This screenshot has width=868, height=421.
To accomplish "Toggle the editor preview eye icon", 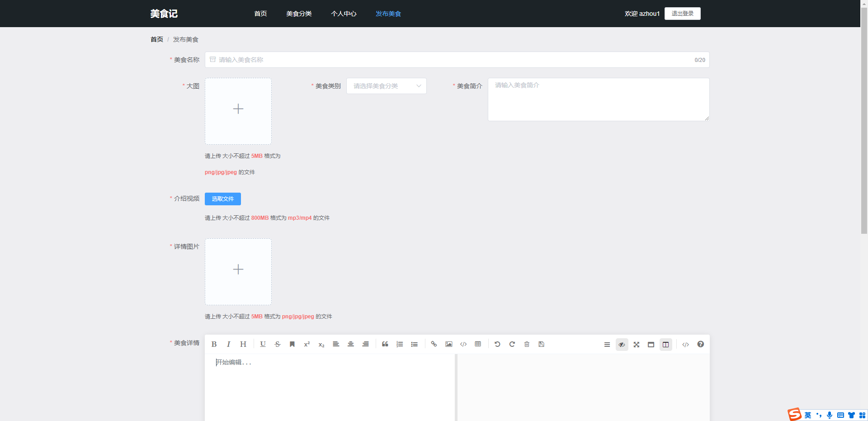I will click(x=622, y=345).
